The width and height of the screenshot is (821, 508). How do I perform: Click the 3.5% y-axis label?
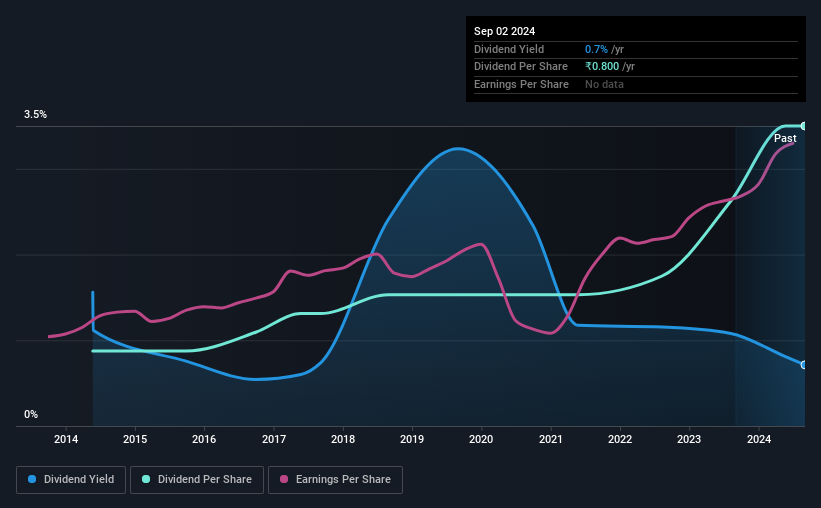coord(35,114)
